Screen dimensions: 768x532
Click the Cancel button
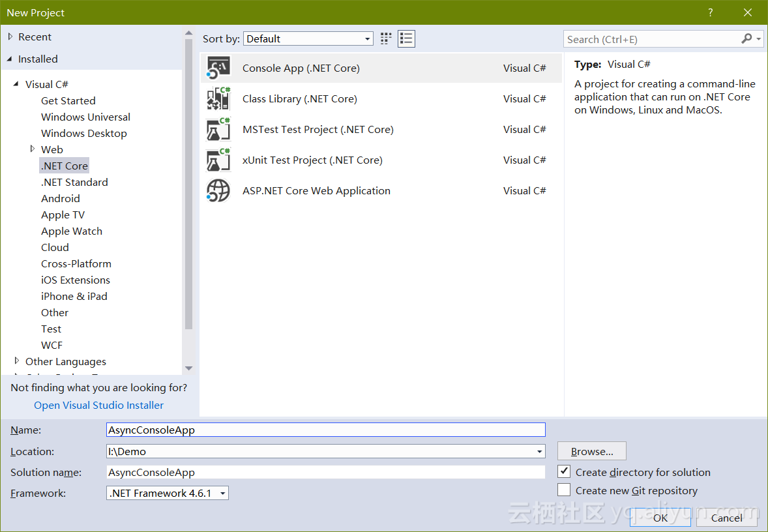(727, 518)
